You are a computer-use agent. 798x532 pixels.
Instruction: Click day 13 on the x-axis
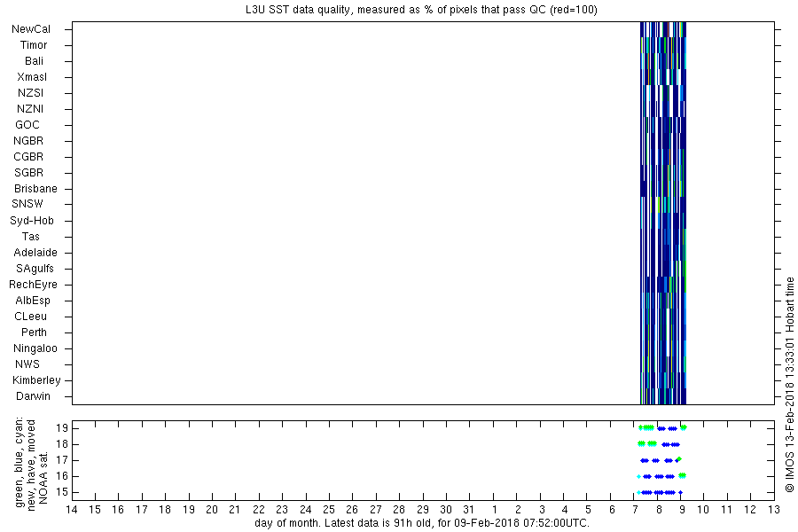(774, 510)
